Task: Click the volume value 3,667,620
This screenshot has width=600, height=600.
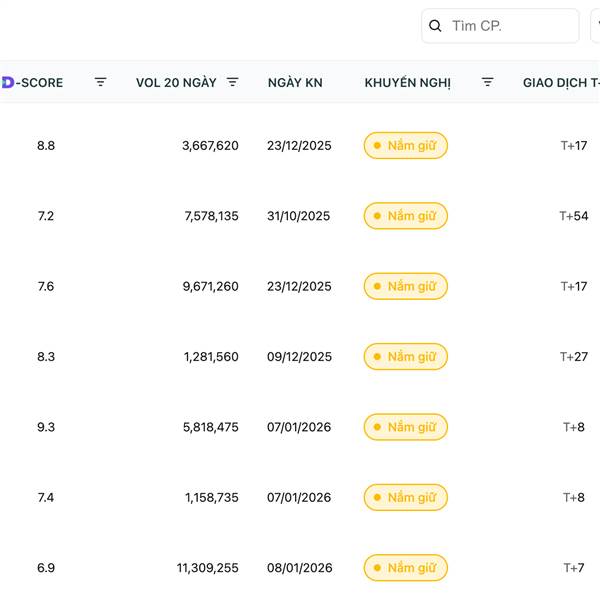Action: 210,146
